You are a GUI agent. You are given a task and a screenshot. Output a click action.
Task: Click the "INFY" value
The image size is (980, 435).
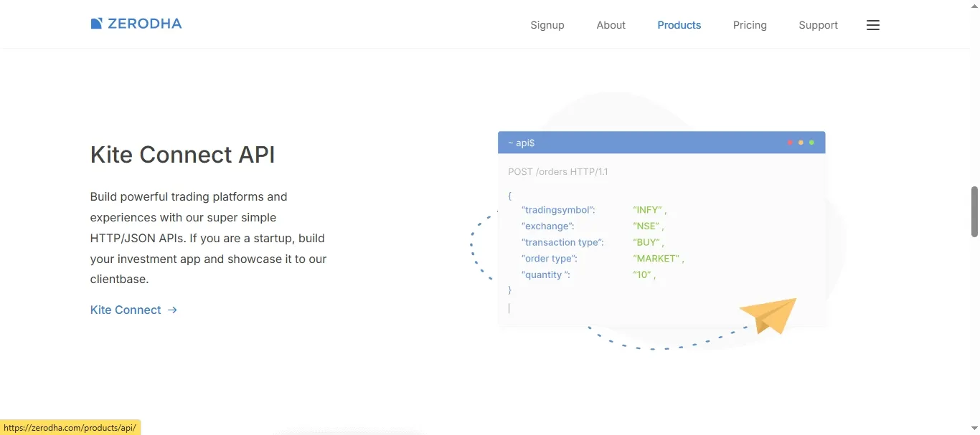pyautogui.click(x=648, y=210)
